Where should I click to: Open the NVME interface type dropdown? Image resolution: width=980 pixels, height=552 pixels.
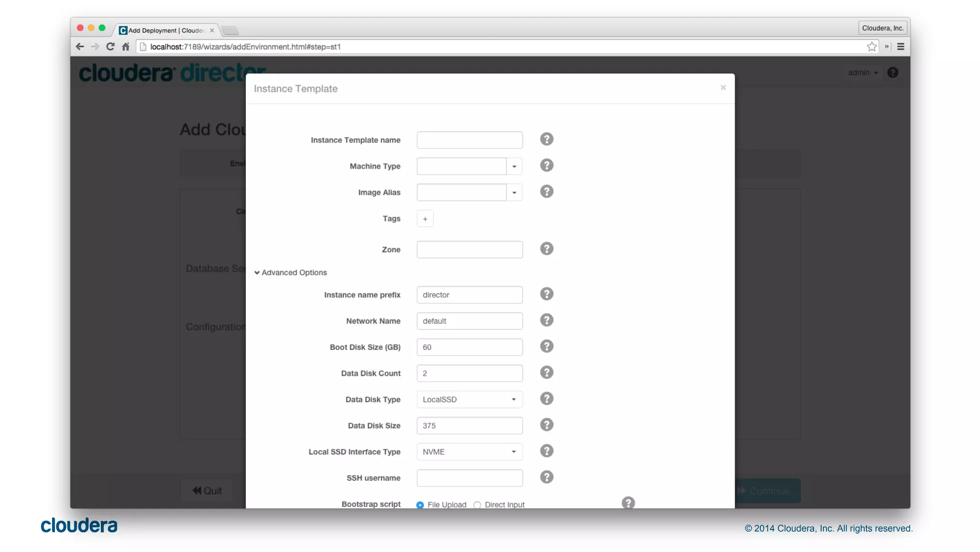(469, 451)
